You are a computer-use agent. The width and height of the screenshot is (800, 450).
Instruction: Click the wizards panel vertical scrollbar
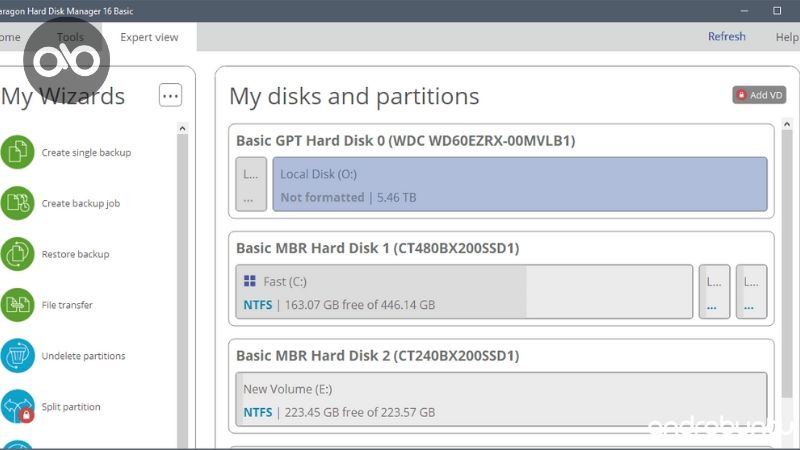coord(182,291)
